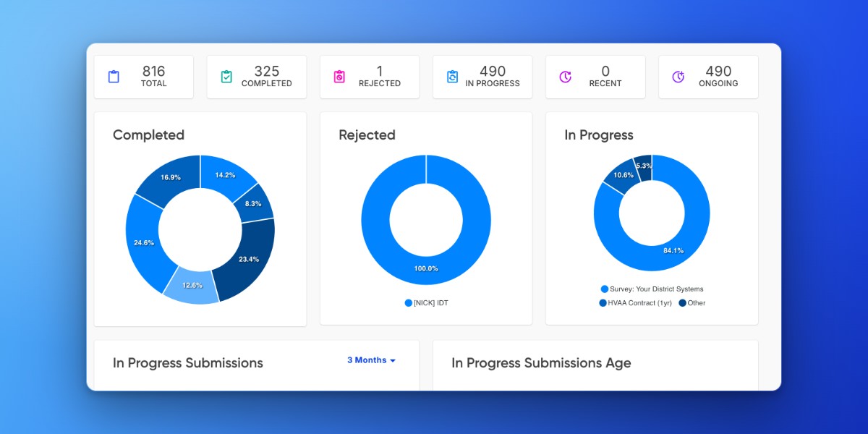This screenshot has width=868, height=434.
Task: Click the 10.6% slice in In Progress chart
Action: tap(623, 175)
